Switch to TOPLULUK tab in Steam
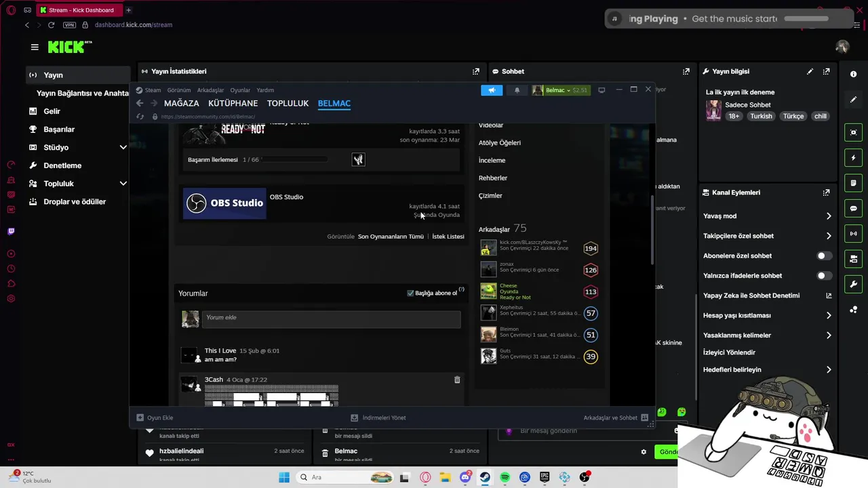 [x=288, y=104]
